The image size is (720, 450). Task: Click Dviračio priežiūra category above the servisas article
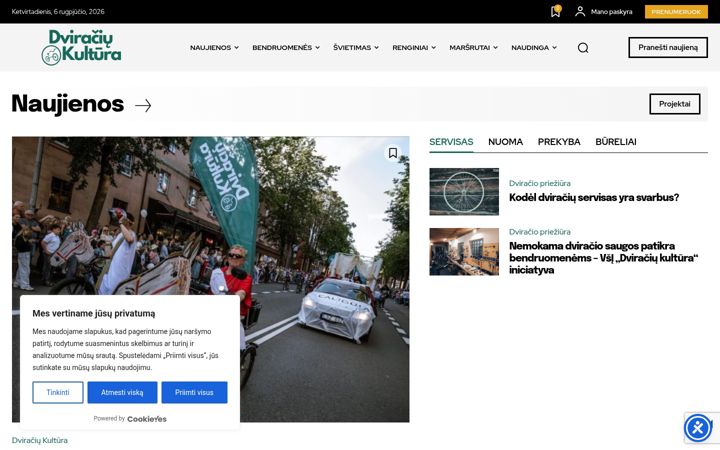point(540,183)
